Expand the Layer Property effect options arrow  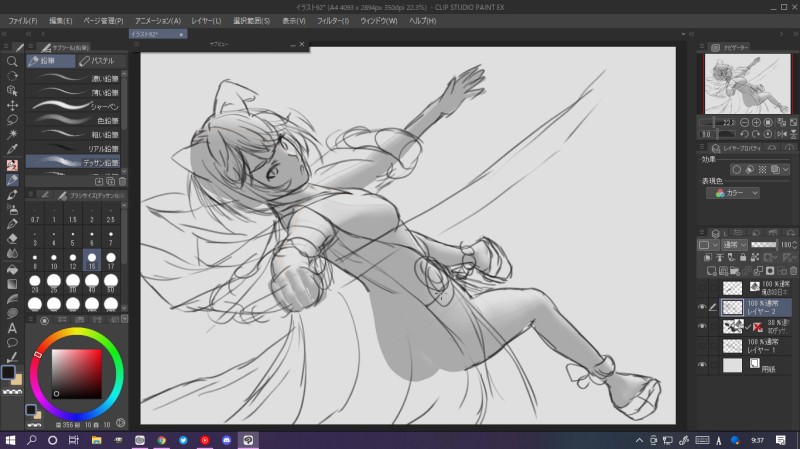[x=785, y=169]
